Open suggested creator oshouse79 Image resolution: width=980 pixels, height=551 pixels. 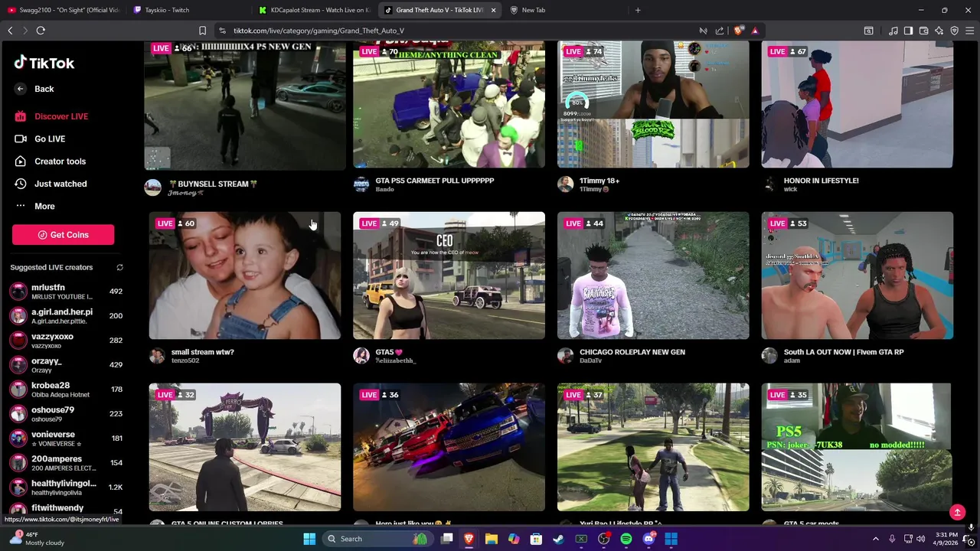(66, 414)
